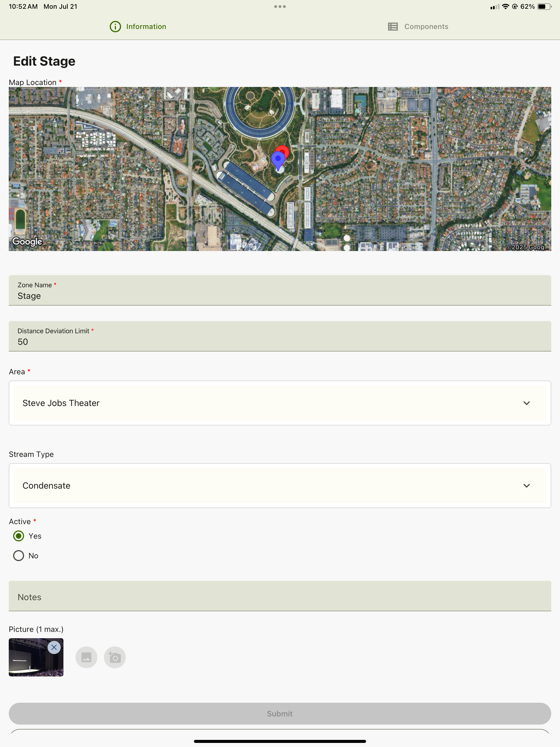Click the Google logo on map
Image resolution: width=560 pixels, height=747 pixels.
27,241
